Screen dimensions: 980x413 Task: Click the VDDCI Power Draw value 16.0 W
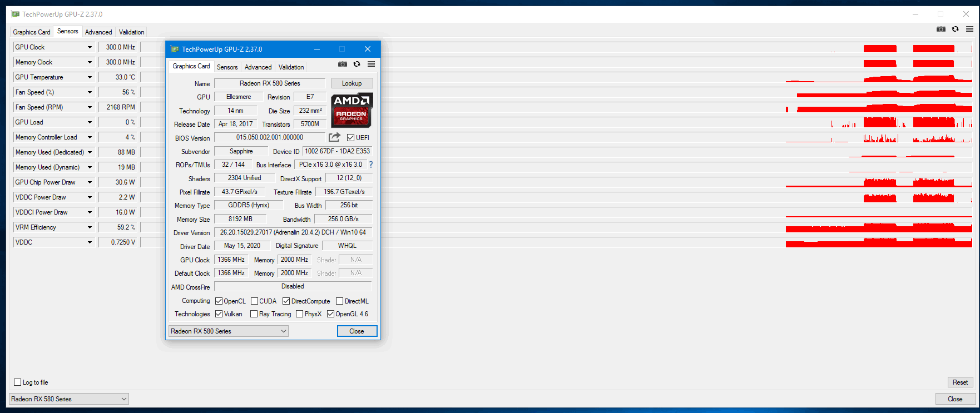(x=118, y=212)
